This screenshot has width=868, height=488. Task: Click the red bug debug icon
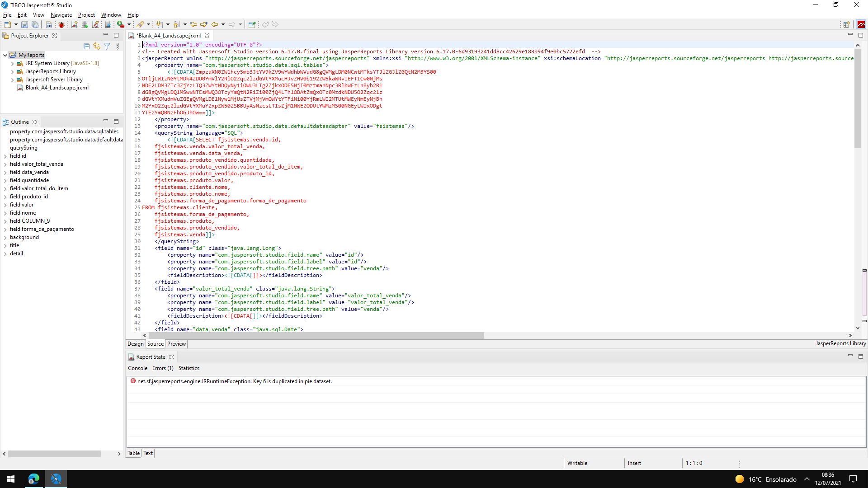click(61, 24)
